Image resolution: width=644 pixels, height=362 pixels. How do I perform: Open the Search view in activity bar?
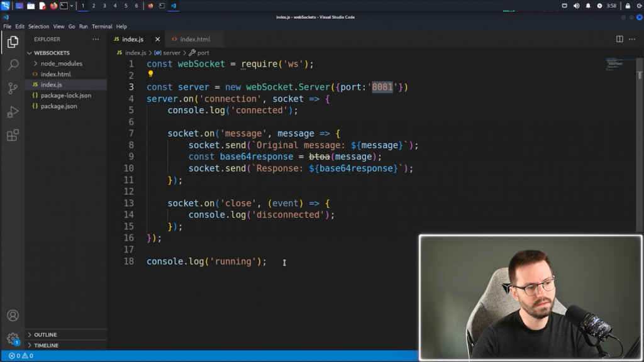click(13, 65)
